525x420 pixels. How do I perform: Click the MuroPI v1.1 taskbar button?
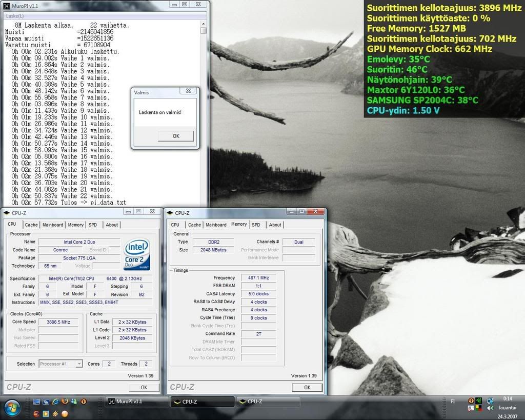(136, 402)
